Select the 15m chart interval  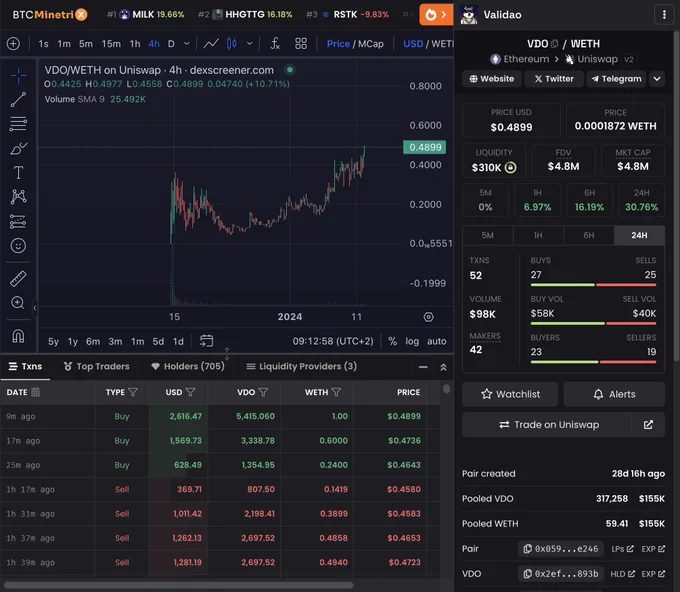[111, 44]
